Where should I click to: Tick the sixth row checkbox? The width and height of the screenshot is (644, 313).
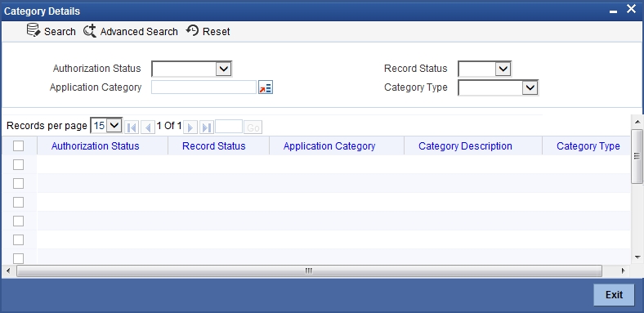(19, 258)
